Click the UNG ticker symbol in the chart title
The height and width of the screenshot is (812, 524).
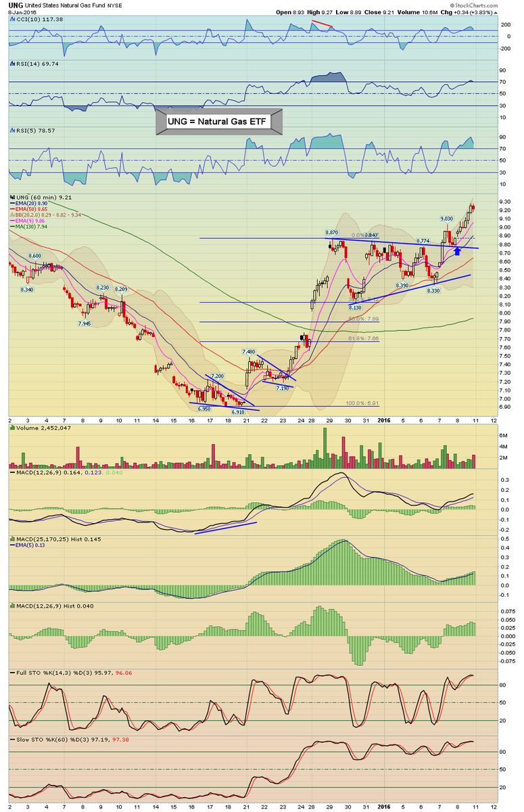coord(17,5)
